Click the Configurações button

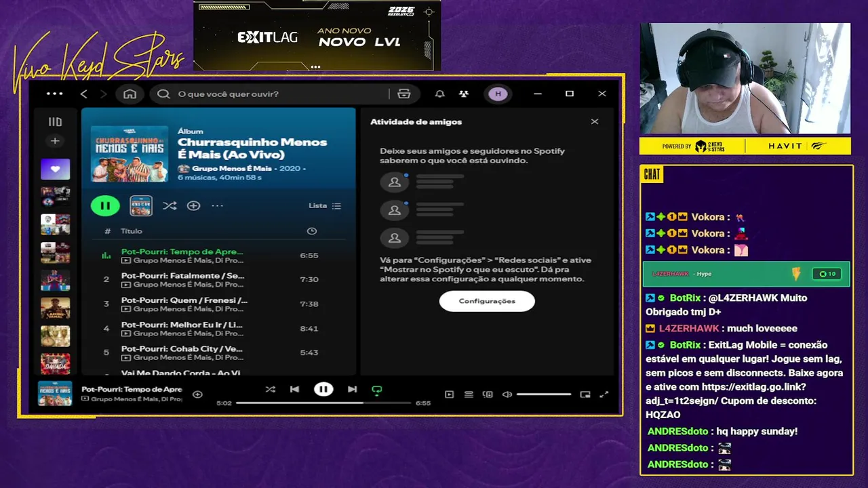click(487, 301)
